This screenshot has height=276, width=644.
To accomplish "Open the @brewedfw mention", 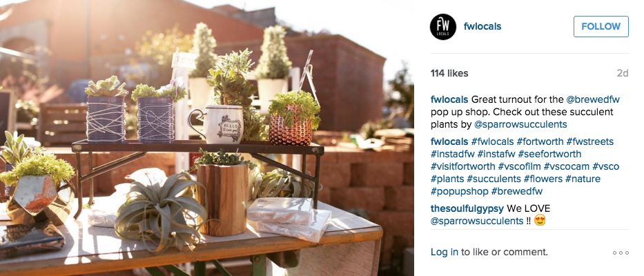I will [x=593, y=99].
